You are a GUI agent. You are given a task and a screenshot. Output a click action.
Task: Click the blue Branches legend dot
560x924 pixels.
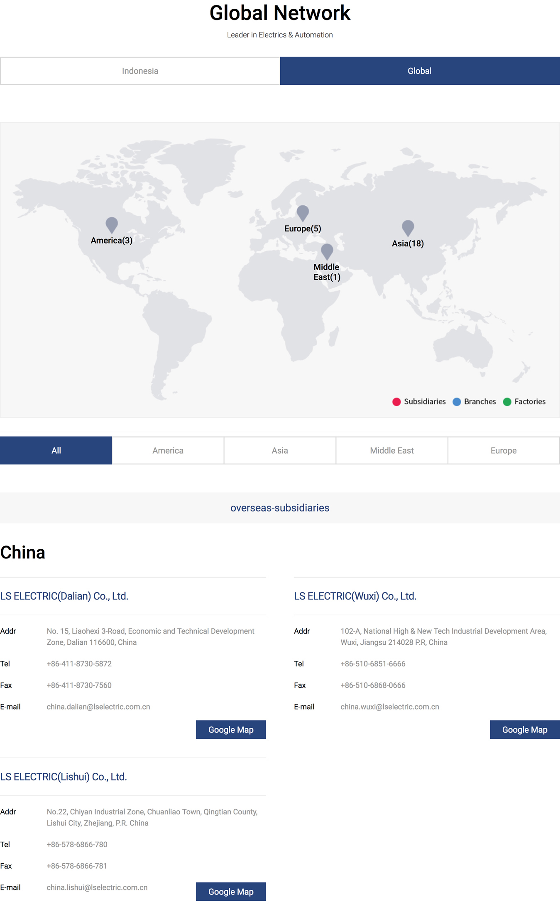(457, 402)
